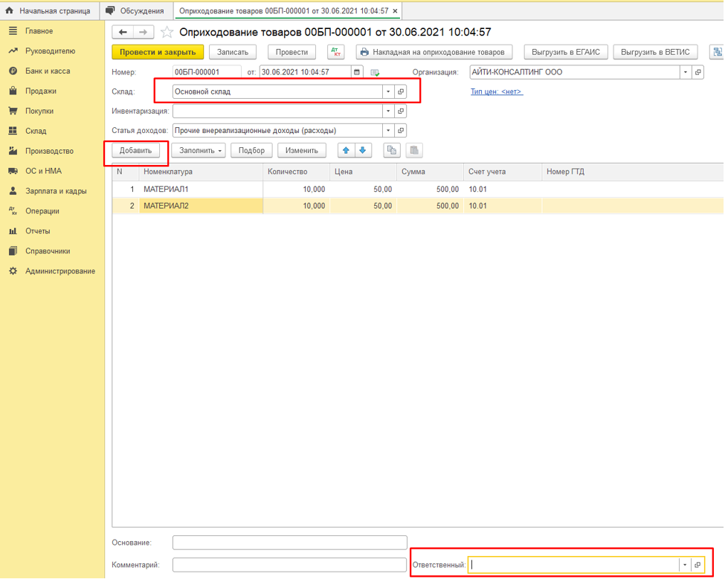Open the Заполнить dropdown button
The width and height of the screenshot is (728, 582).
point(202,150)
